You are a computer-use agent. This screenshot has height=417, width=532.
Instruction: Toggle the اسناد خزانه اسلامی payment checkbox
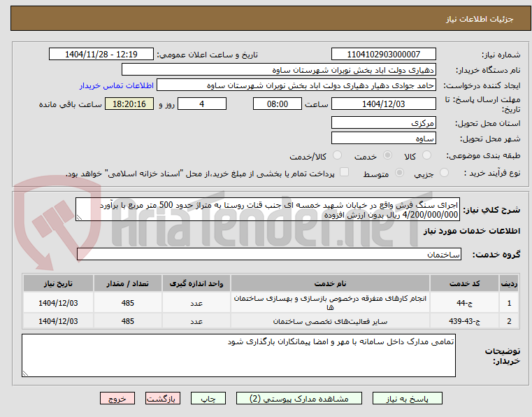344,172
